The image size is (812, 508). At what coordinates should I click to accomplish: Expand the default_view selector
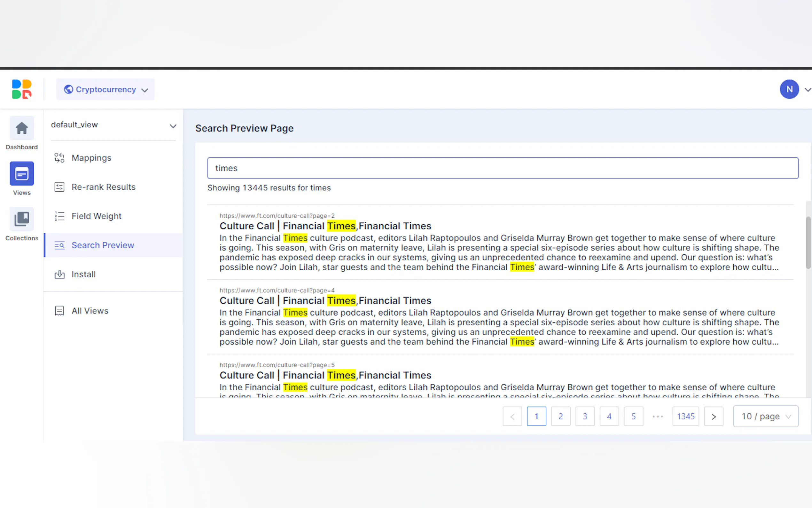[x=113, y=125]
